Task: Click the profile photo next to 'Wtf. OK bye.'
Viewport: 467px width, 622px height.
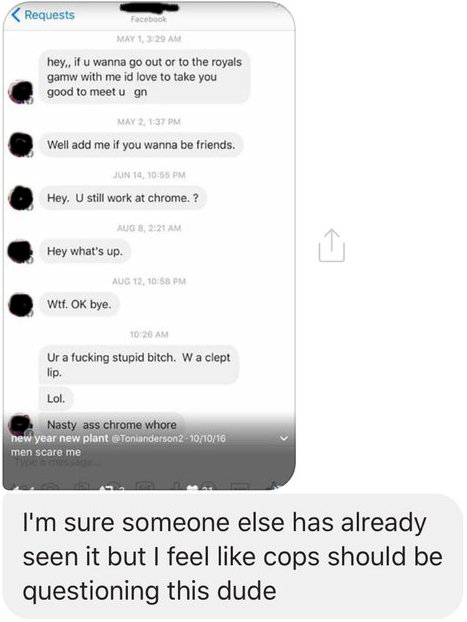Action: point(21,304)
